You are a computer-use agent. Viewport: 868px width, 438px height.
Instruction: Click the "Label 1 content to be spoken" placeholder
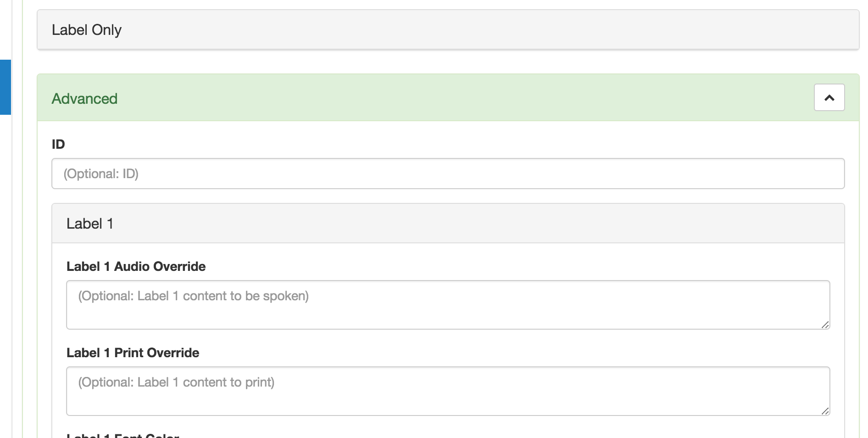click(193, 296)
